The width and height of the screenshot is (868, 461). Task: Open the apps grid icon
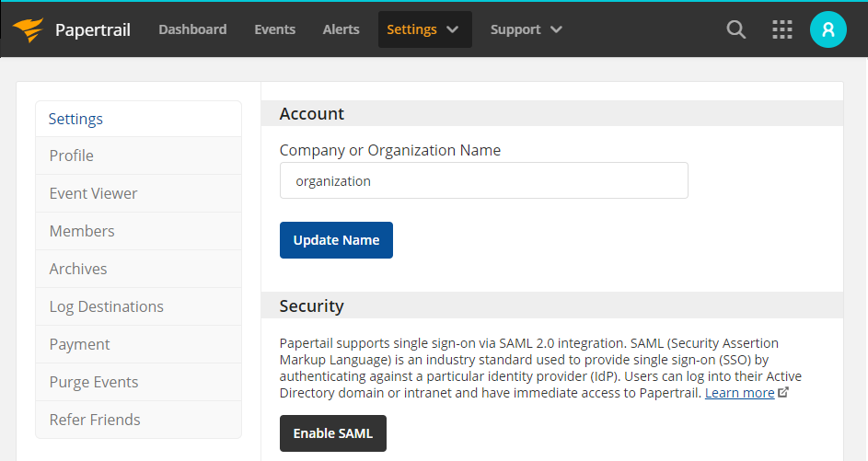782,29
